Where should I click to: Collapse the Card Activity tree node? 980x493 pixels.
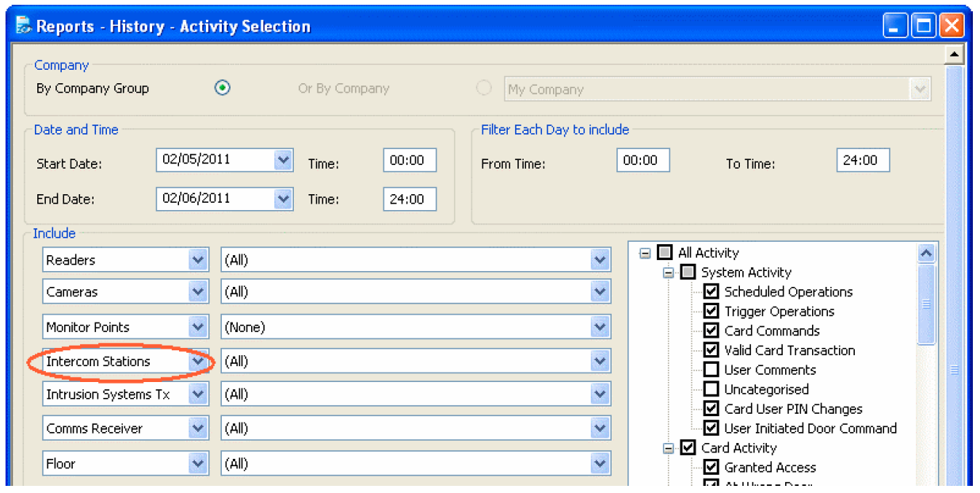(x=669, y=448)
